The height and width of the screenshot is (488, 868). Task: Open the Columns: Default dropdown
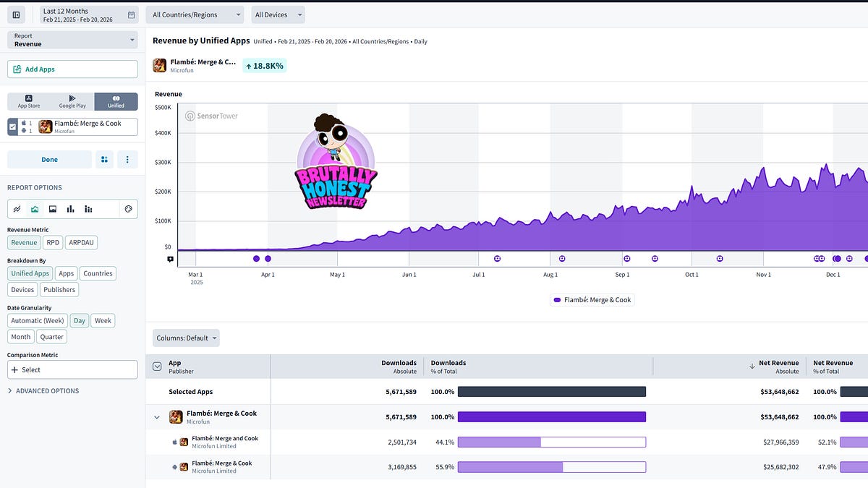point(186,338)
